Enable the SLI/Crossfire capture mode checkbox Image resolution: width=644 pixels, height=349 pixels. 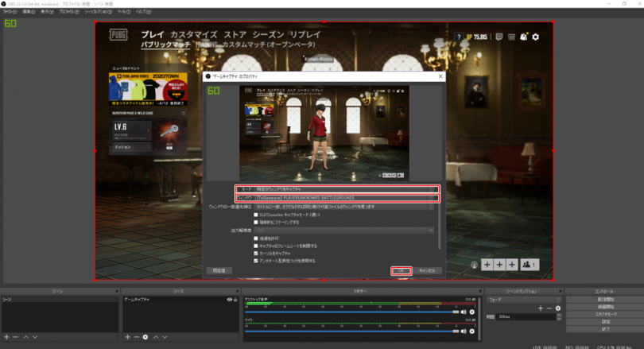tap(256, 215)
